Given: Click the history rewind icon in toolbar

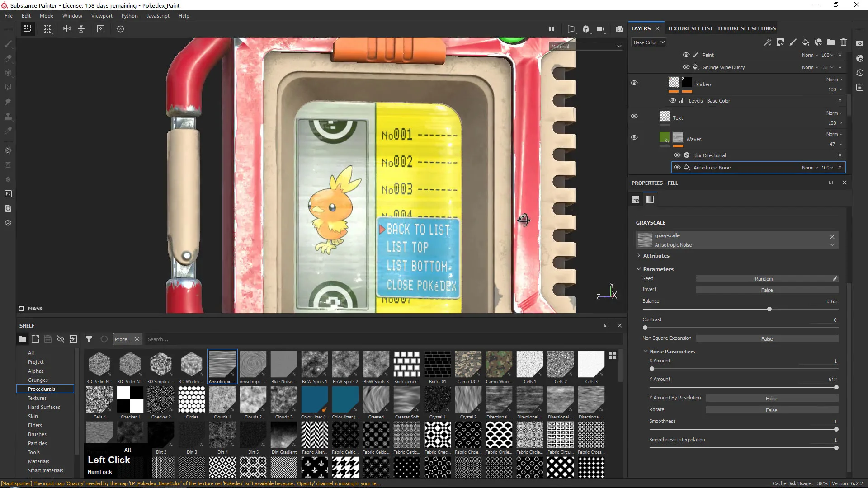Looking at the screenshot, I should (x=120, y=29).
